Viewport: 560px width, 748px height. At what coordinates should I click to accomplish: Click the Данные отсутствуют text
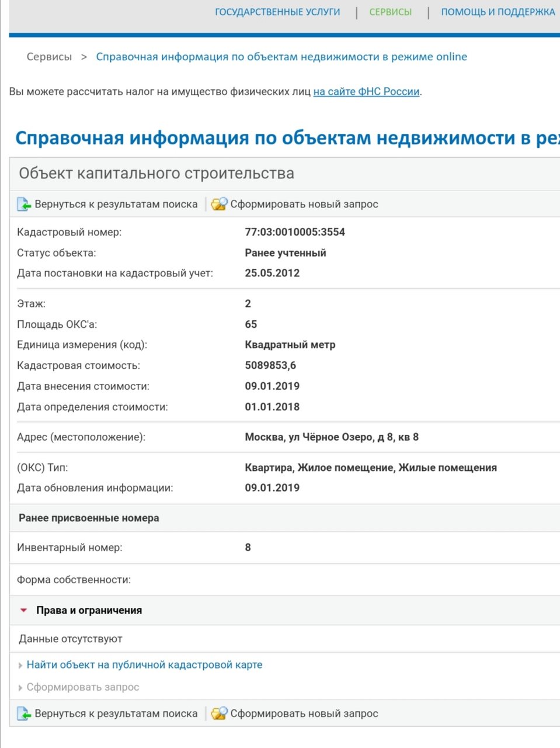coord(71,639)
